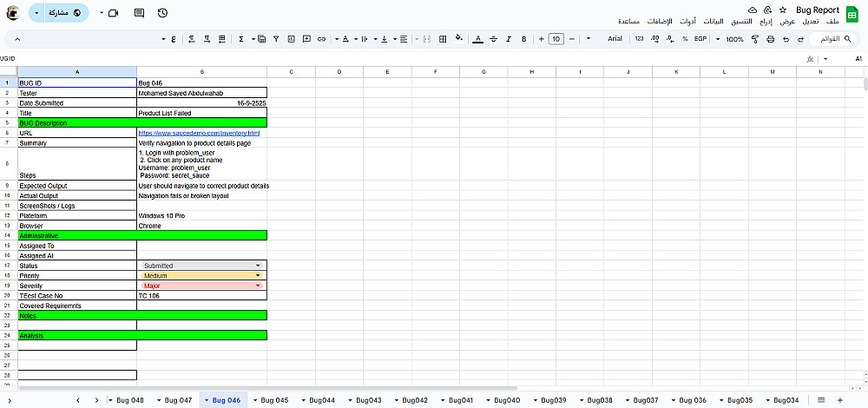
Task: Open the مساعدة (Help) menu
Action: [x=628, y=22]
